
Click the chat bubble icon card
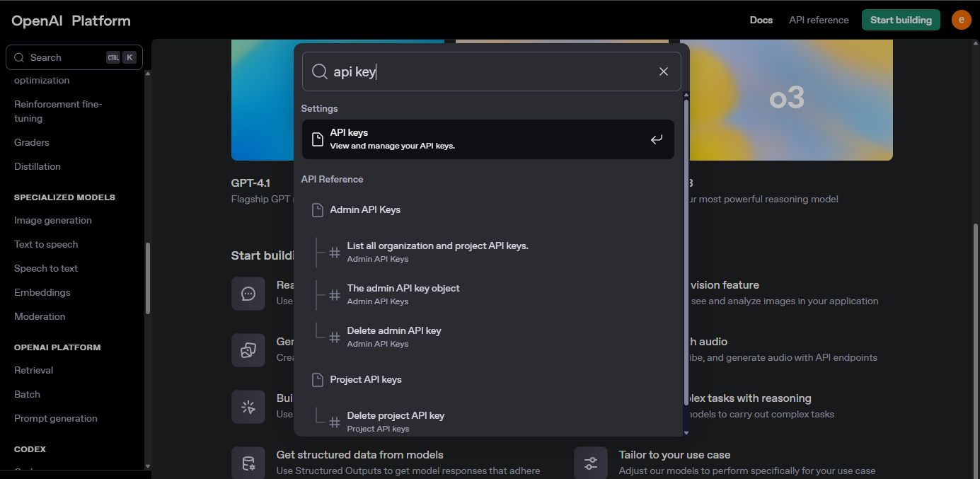pyautogui.click(x=248, y=294)
